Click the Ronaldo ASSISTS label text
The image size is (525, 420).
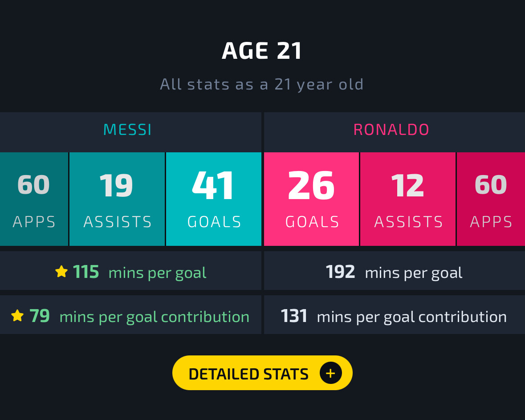[408, 222]
